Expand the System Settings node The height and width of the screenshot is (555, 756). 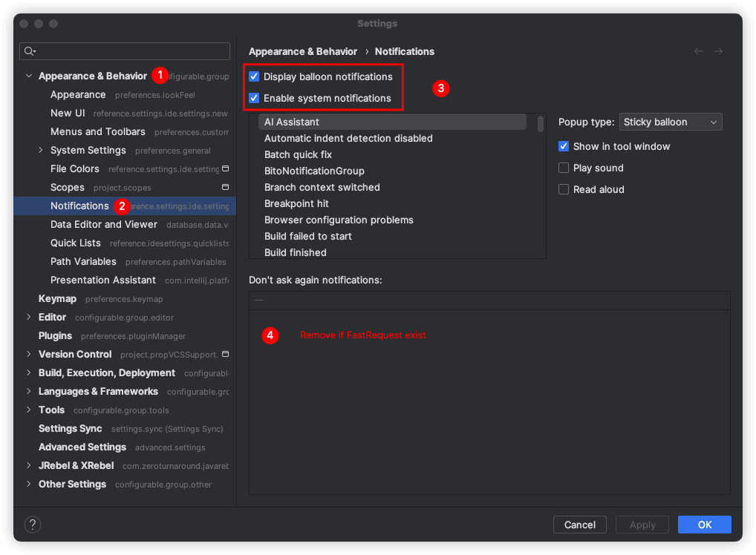41,150
